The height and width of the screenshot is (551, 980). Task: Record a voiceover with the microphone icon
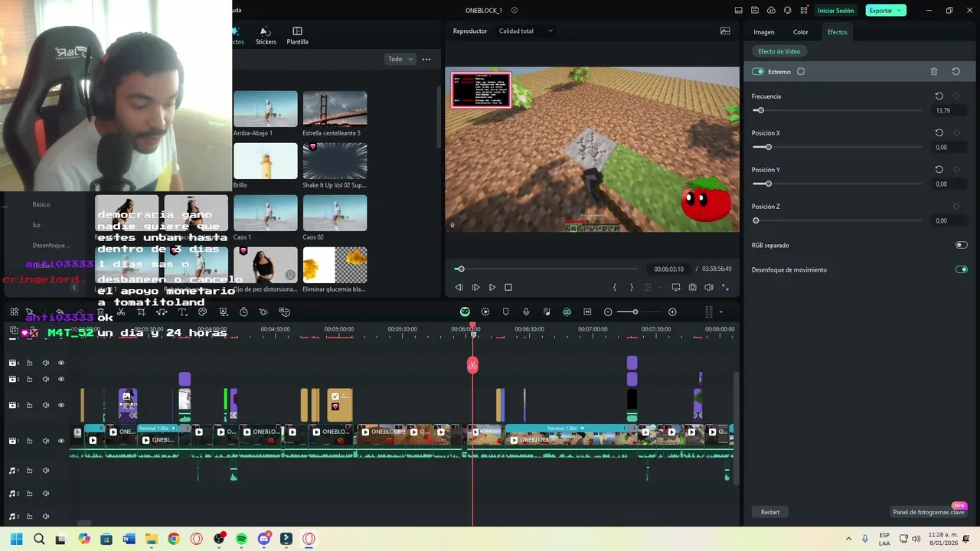coord(526,312)
